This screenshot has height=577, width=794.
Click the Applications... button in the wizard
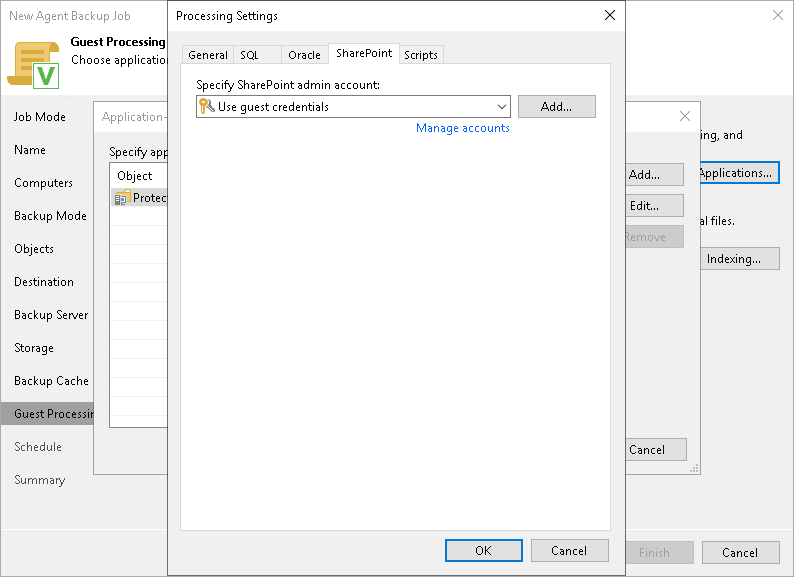pos(739,173)
